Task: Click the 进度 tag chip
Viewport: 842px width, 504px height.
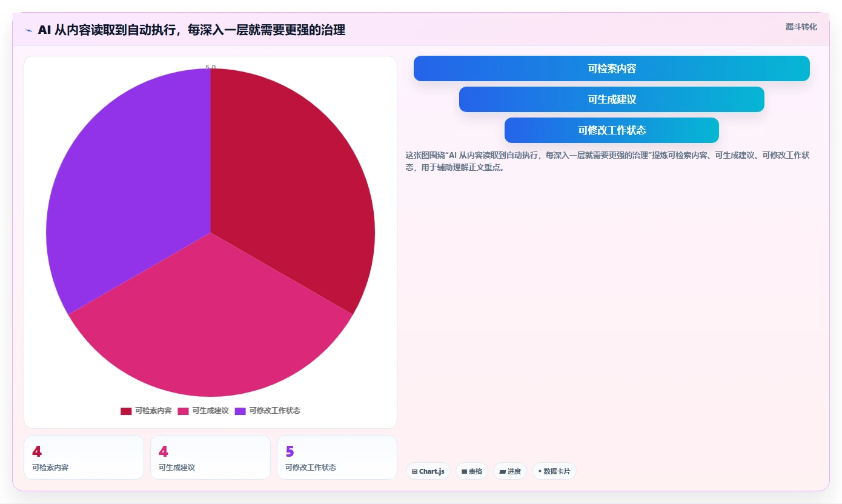Action: pos(510,471)
